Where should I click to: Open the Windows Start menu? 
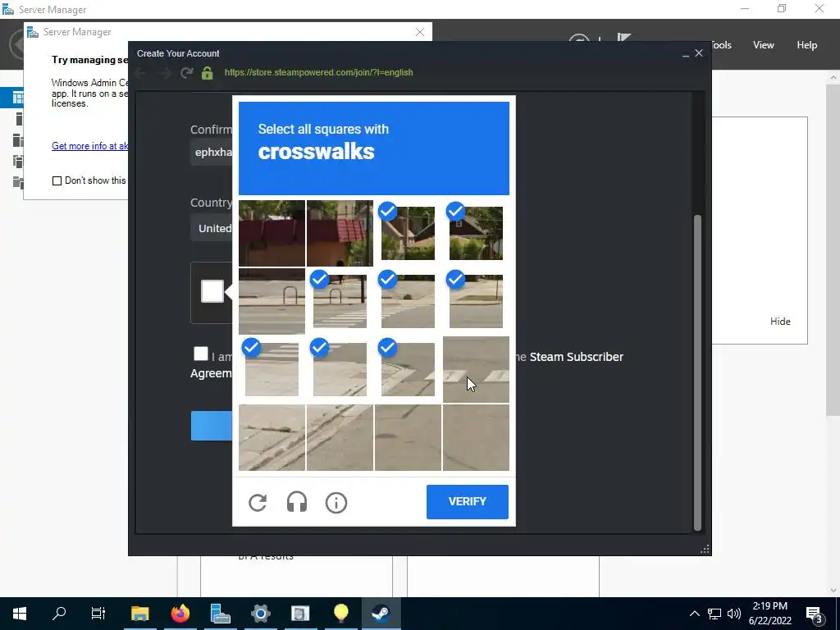[20, 614]
